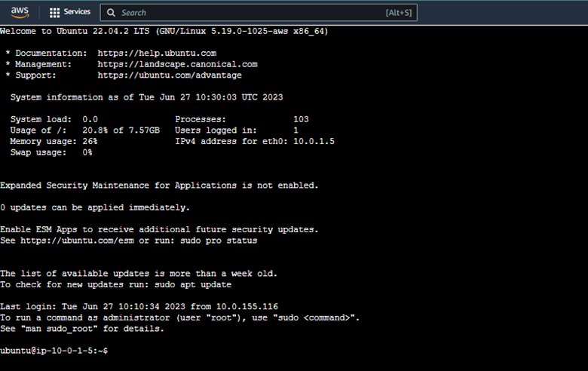Click the https://ubuntu.com/esm URL
The width and height of the screenshot is (588, 371).
coord(77,241)
